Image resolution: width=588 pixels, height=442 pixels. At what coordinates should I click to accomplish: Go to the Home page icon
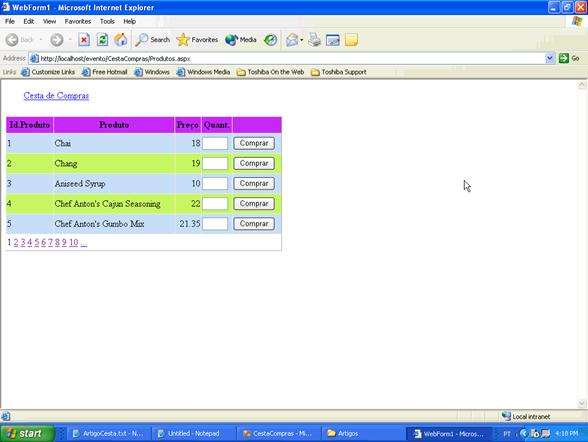(x=120, y=39)
